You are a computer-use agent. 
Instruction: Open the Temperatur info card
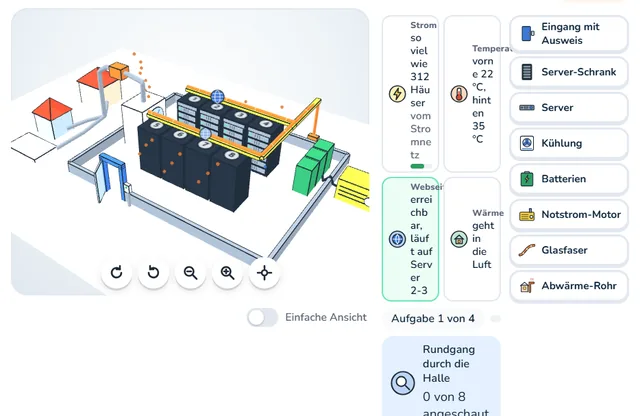pos(472,94)
